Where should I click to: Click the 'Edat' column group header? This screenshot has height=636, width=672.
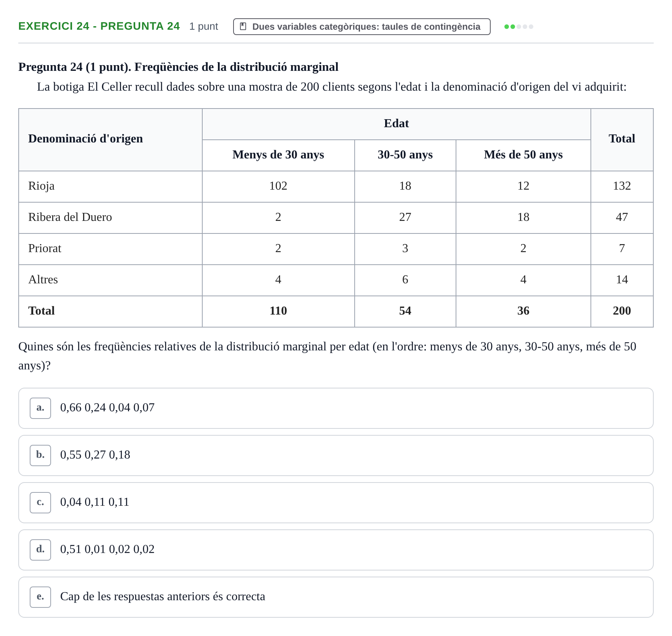pos(396,123)
